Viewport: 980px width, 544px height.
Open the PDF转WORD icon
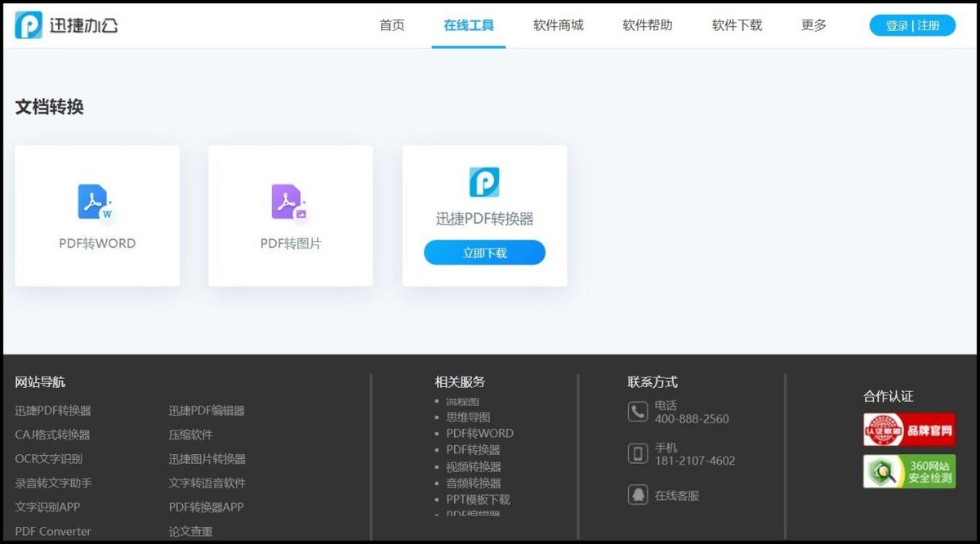coord(96,203)
